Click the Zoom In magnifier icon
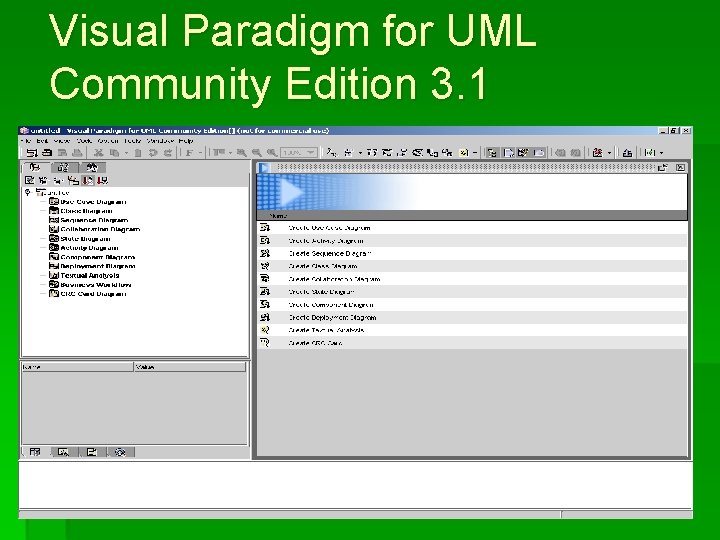The image size is (720, 540). [242, 153]
